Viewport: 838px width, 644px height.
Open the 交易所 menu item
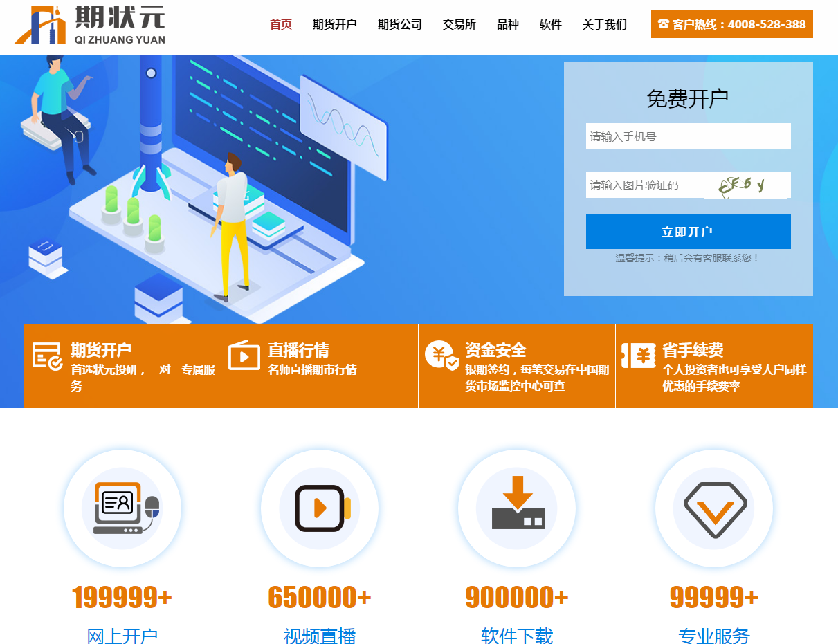(x=459, y=24)
